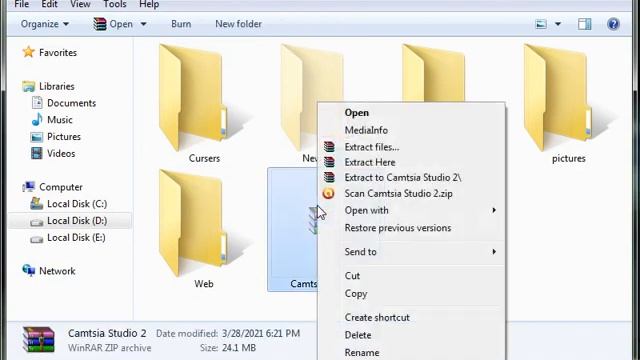Open the Tools menu

coord(115,4)
